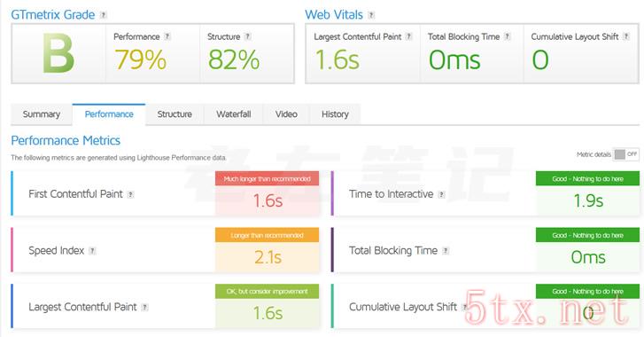
Task: Click help icon next to First Contentful Paint
Action: [130, 194]
